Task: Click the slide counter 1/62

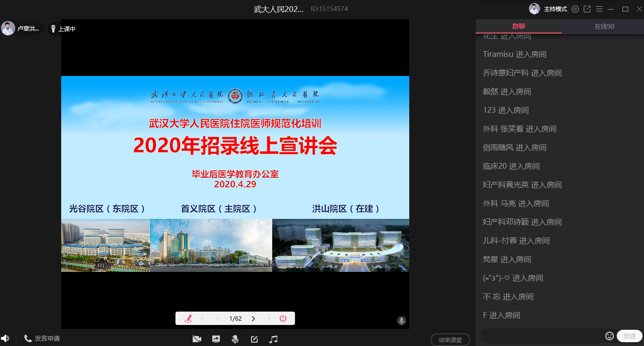Action: (x=235, y=318)
